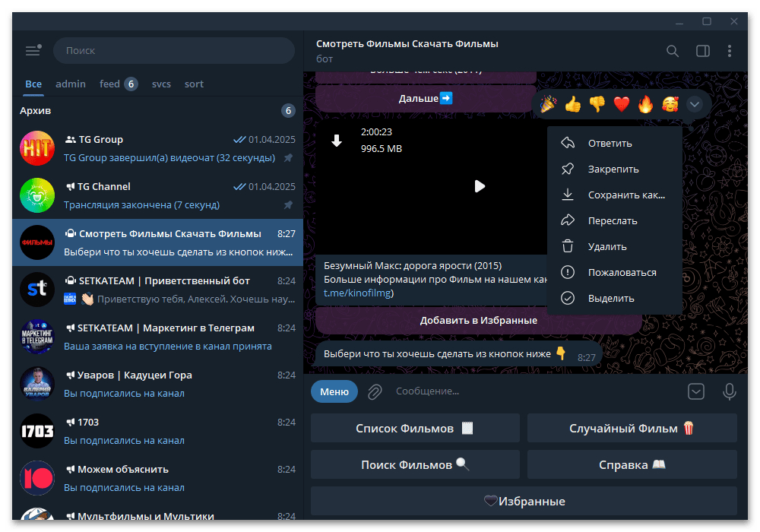Play the Mad Max video
This screenshot has width=760, height=532.
[x=480, y=186]
